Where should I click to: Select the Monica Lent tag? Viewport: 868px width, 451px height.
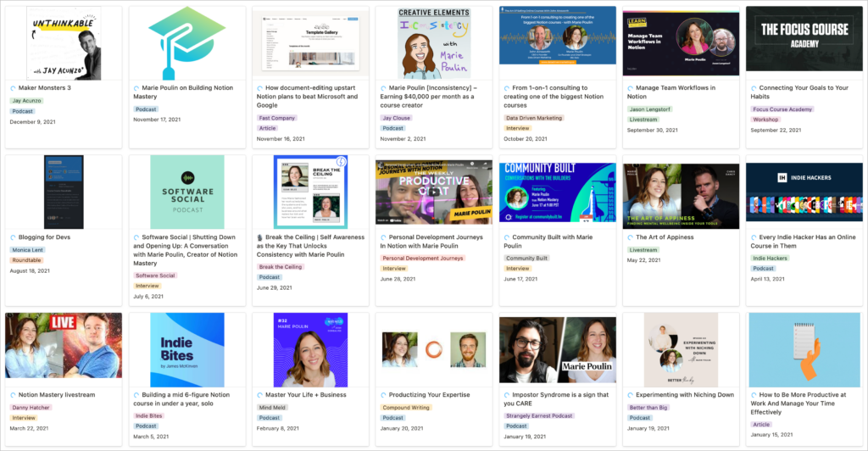[28, 250]
